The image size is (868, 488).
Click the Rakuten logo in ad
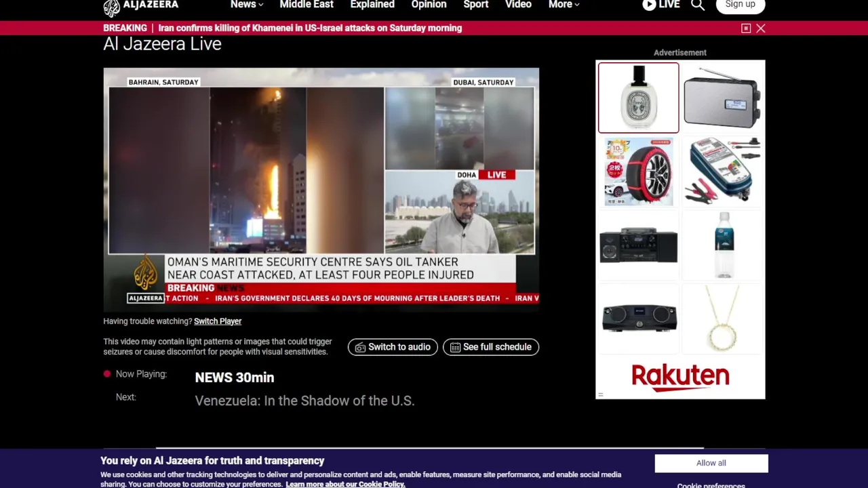point(680,377)
